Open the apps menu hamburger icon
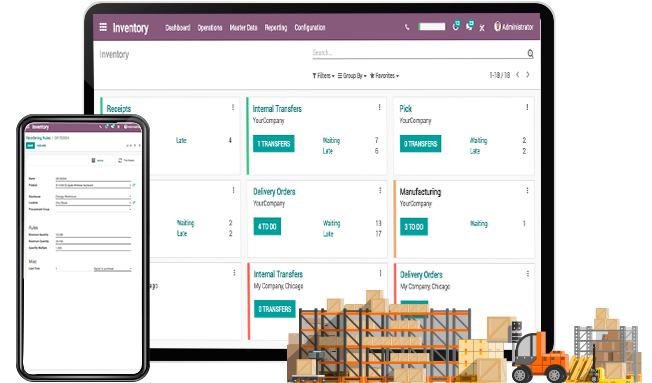The width and height of the screenshot is (652, 383). (x=103, y=27)
